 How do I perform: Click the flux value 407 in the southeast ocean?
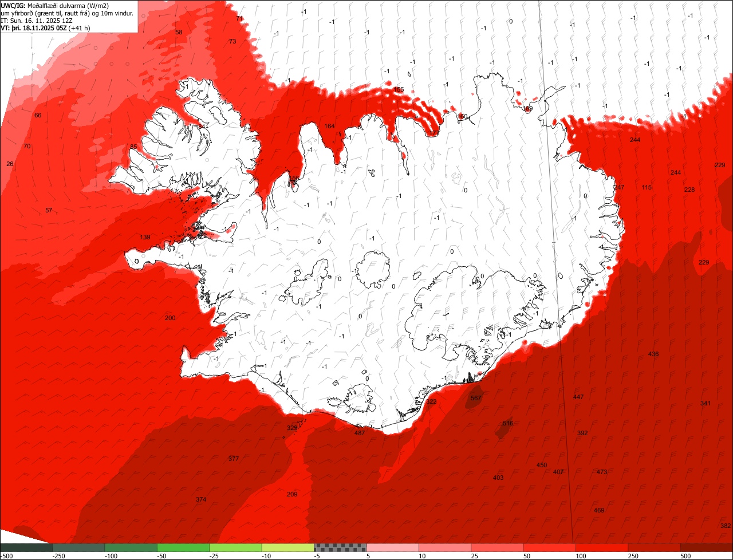558,472
